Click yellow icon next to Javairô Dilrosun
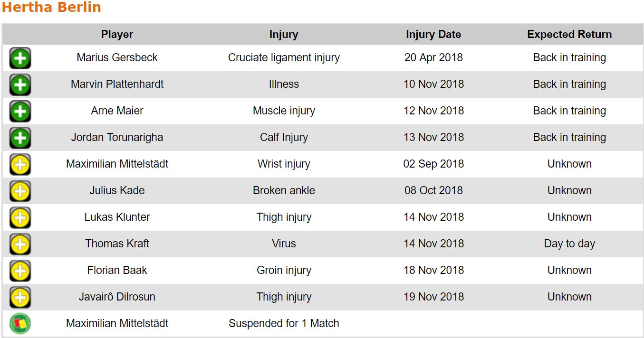644x338 pixels. pos(20,298)
